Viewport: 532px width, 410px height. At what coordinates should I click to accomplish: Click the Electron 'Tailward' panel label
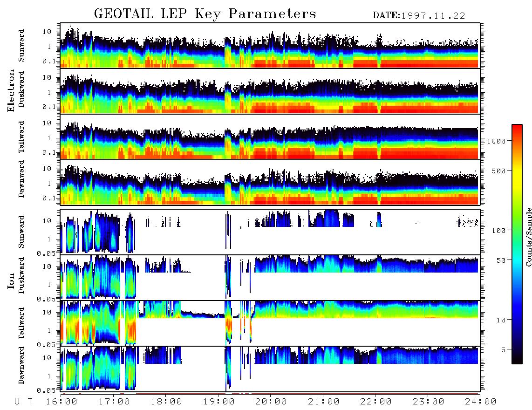coord(21,137)
